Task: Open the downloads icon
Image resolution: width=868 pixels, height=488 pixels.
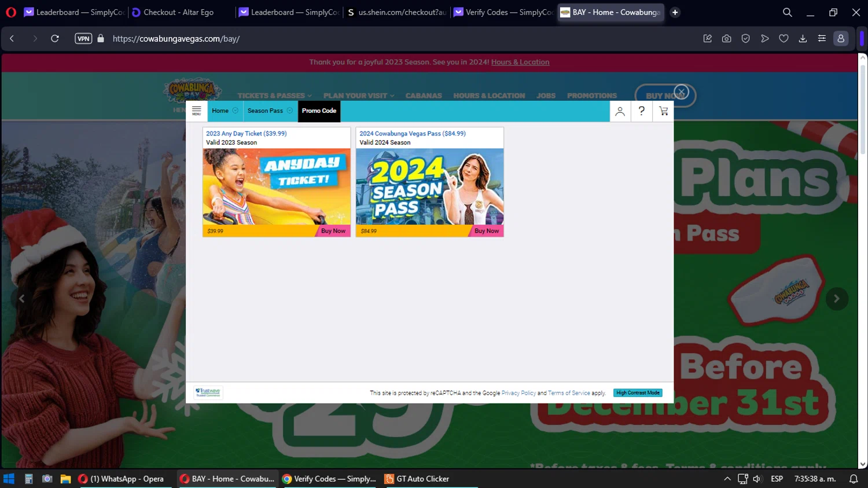Action: (x=803, y=39)
